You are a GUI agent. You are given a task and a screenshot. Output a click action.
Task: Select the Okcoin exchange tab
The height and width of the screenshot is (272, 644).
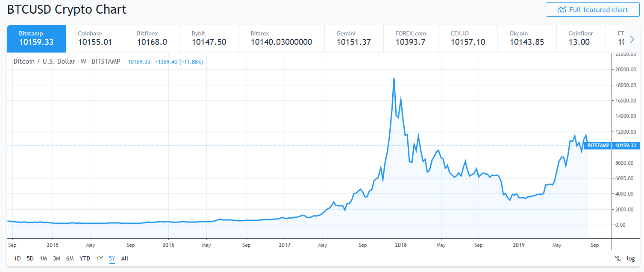(527, 38)
